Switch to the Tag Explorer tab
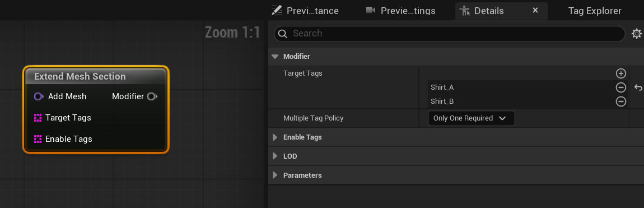The width and height of the screenshot is (644, 208). pyautogui.click(x=595, y=11)
